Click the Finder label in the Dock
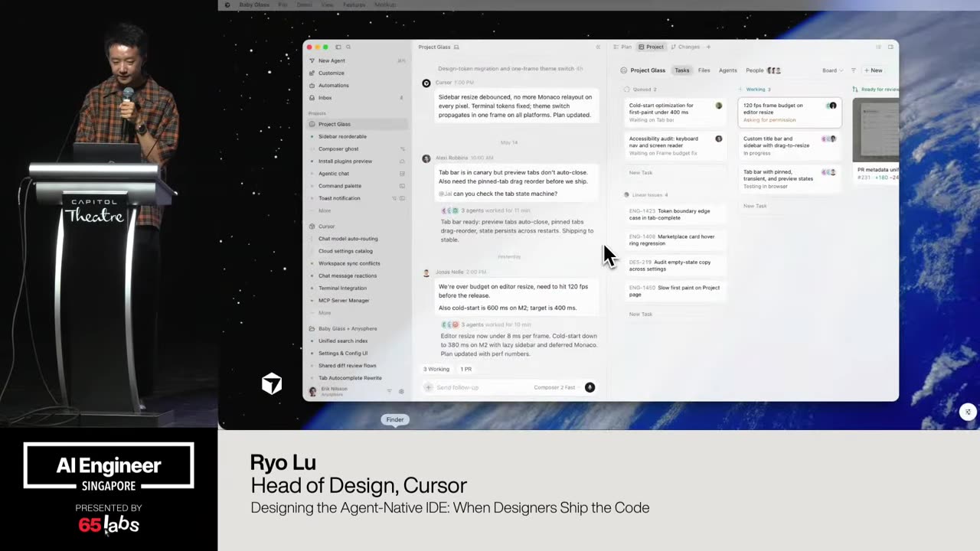The width and height of the screenshot is (980, 551). 395,419
